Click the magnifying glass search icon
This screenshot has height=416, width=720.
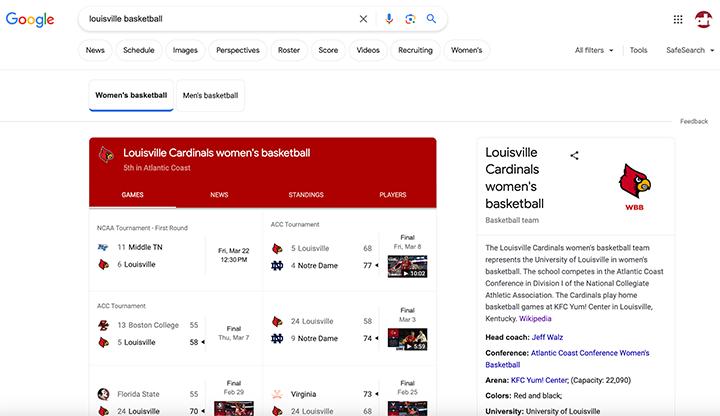coord(431,19)
